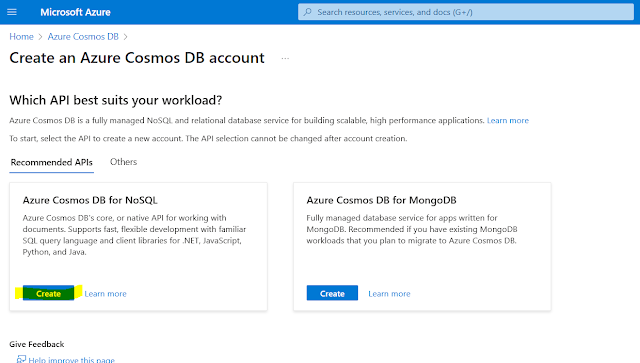Viewport: 640px width, 363px height.
Task: Switch to the Others tab
Action: click(x=123, y=162)
